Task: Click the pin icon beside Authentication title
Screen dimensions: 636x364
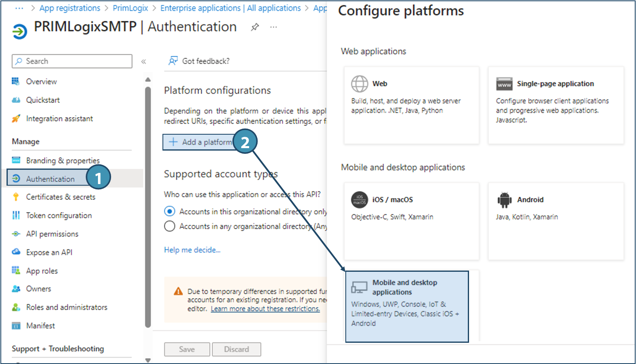Action: click(255, 27)
